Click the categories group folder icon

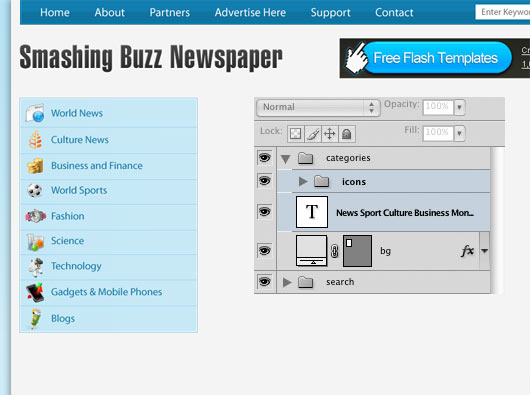tap(306, 158)
